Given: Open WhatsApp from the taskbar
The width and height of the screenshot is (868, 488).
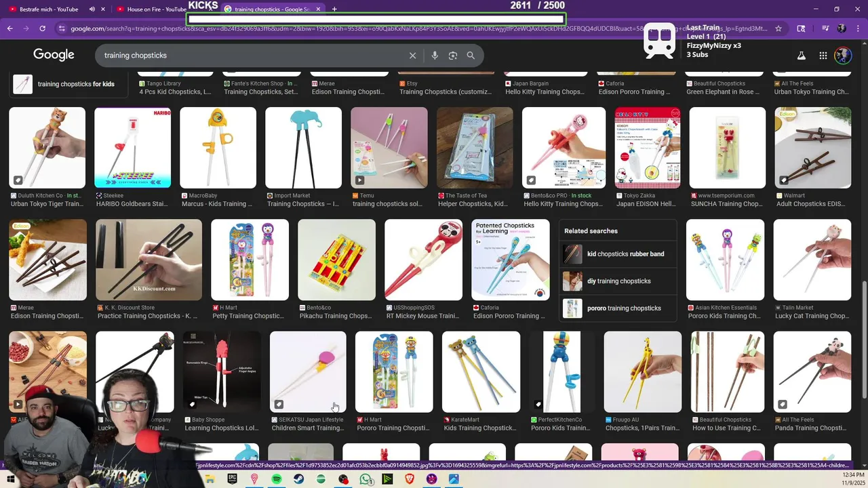Looking at the screenshot, I should (x=366, y=479).
